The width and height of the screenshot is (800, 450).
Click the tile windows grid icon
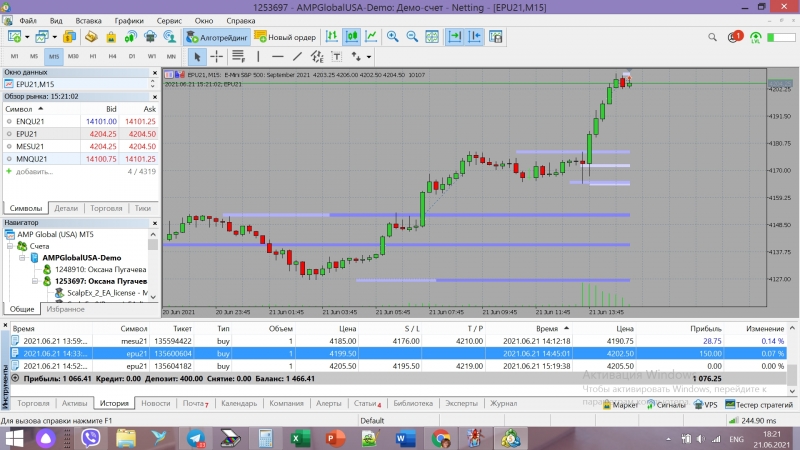point(432,37)
